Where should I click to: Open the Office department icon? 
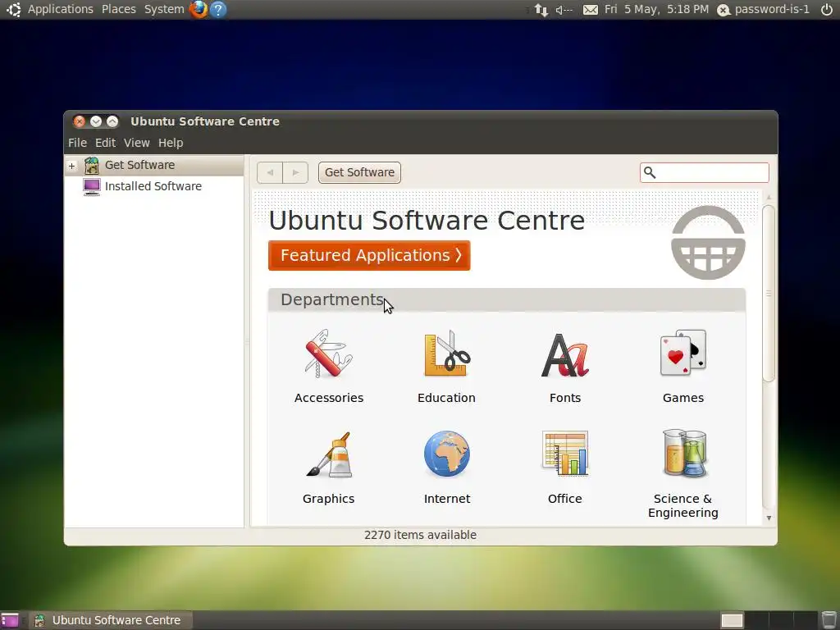(565, 453)
